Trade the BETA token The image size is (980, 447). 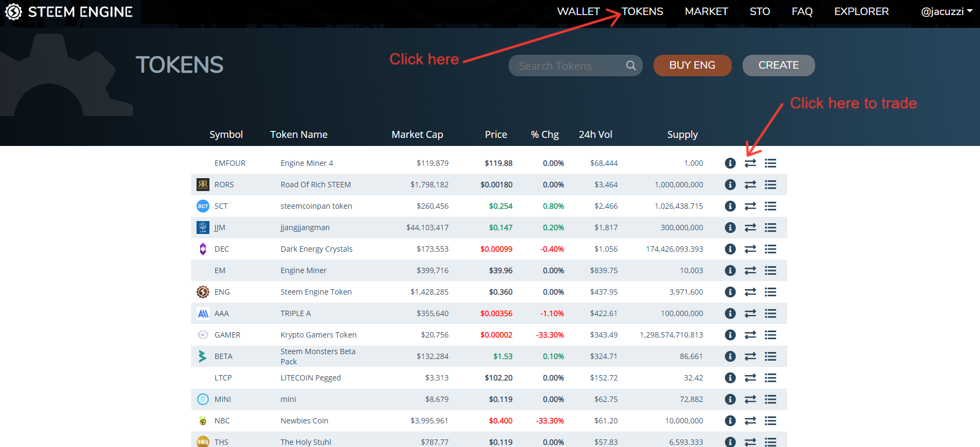(750, 356)
